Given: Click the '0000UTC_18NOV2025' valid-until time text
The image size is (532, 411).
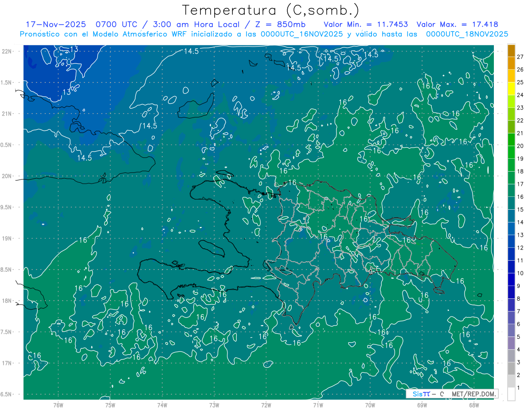Looking at the screenshot, I should (x=467, y=34).
